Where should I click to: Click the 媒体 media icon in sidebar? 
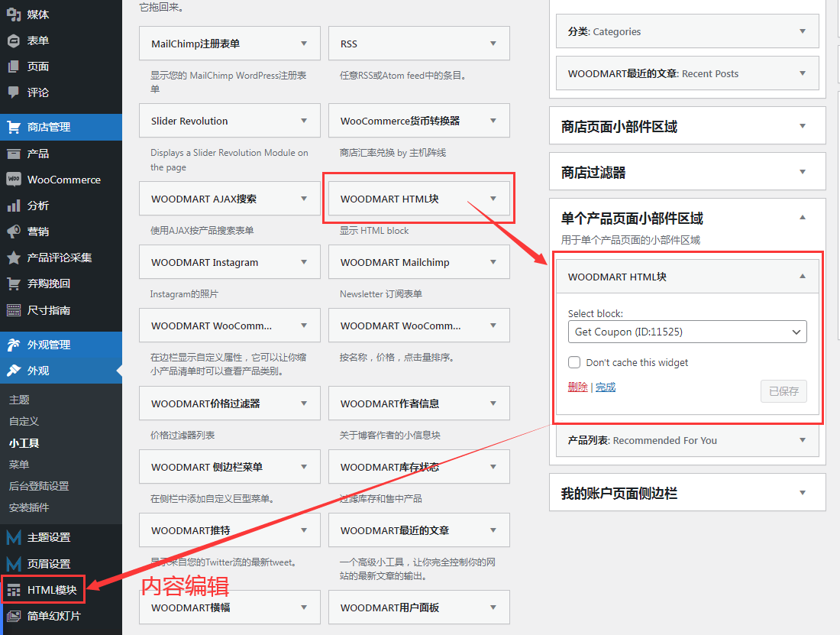pyautogui.click(x=14, y=15)
